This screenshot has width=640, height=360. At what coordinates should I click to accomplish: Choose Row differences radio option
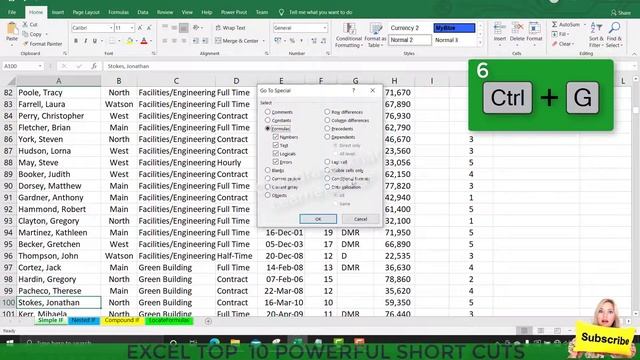click(327, 111)
